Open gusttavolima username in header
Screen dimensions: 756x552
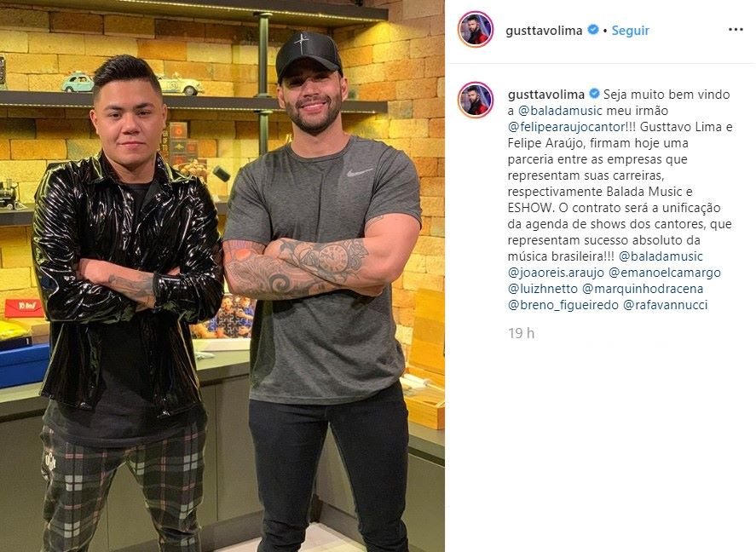(x=544, y=31)
